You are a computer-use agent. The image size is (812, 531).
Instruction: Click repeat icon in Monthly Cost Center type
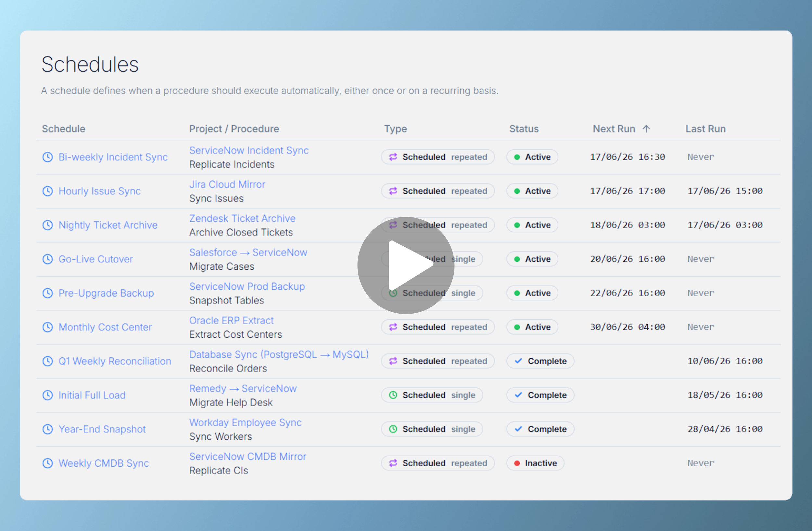(x=393, y=327)
